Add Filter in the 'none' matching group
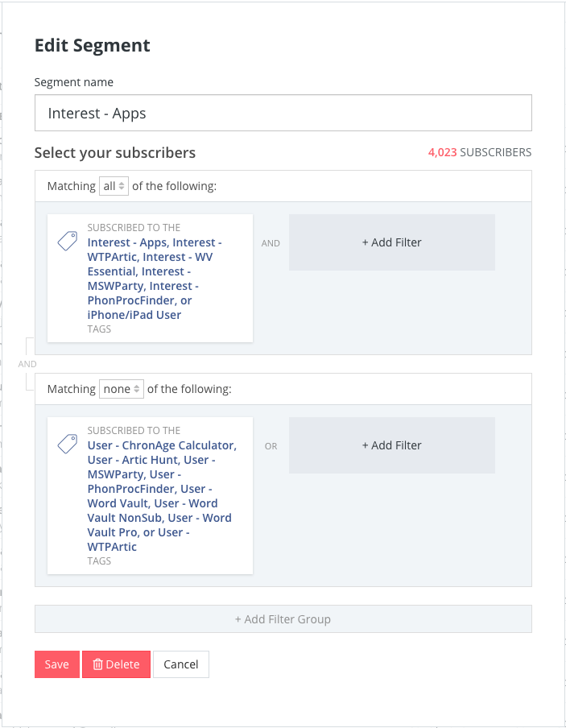The width and height of the screenshot is (566, 728). [x=392, y=445]
